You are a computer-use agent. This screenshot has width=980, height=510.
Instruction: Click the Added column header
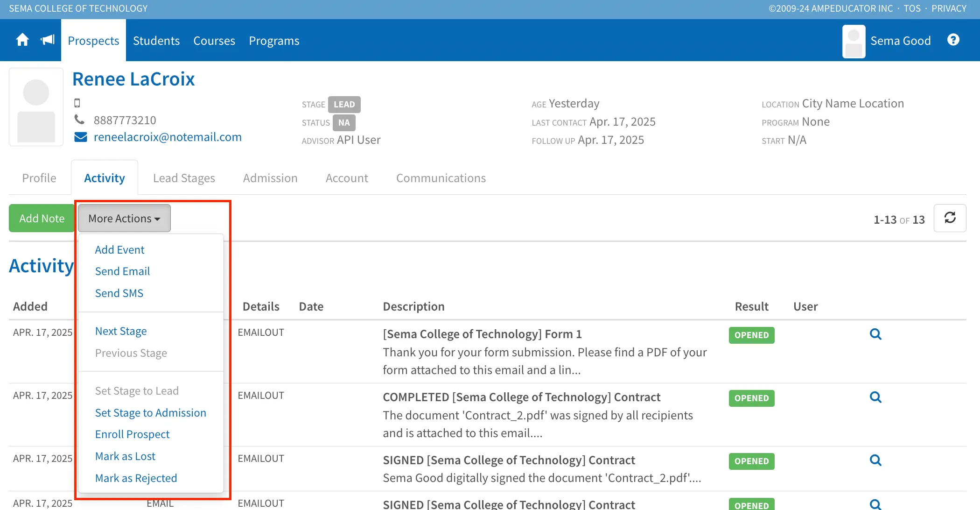tap(30, 306)
